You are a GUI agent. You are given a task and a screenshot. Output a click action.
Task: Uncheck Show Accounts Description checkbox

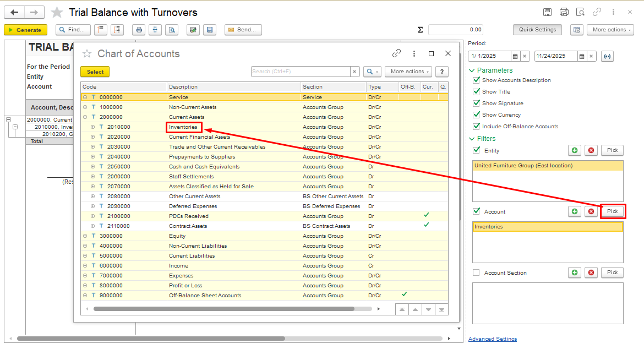click(476, 80)
